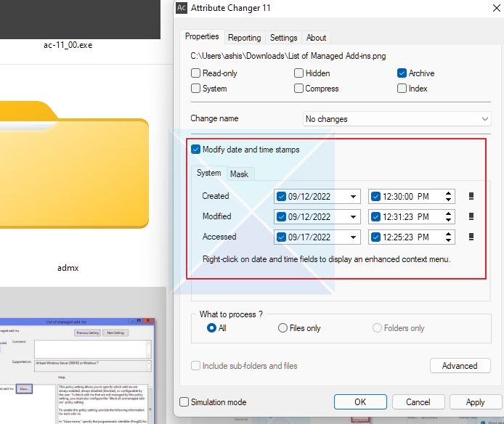The image size is (504, 424).
Task: Select the ac-11_00.exe file label
Action: click(x=68, y=45)
